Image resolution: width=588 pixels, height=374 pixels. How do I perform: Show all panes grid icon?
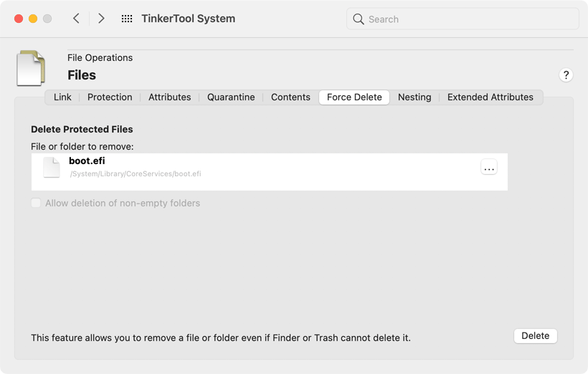point(127,19)
